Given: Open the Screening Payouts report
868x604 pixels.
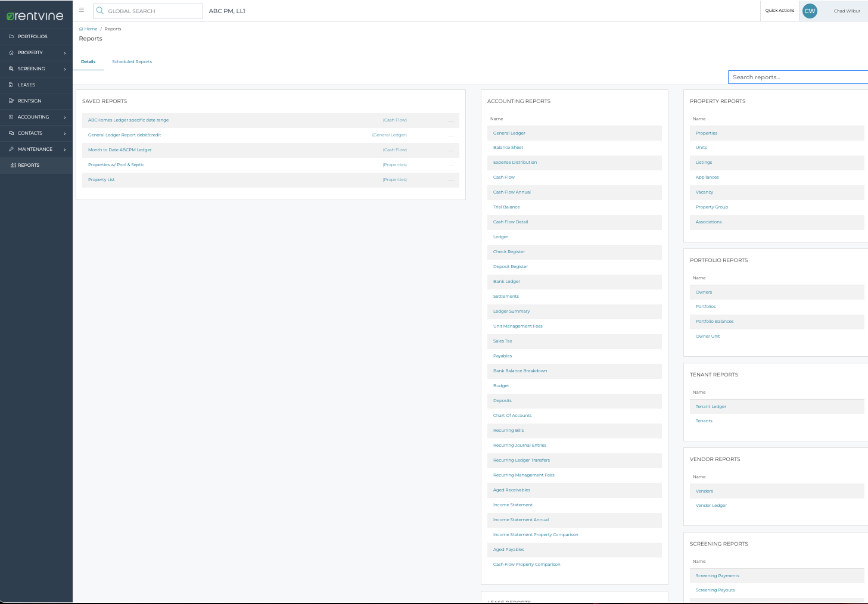Looking at the screenshot, I should click(715, 590).
